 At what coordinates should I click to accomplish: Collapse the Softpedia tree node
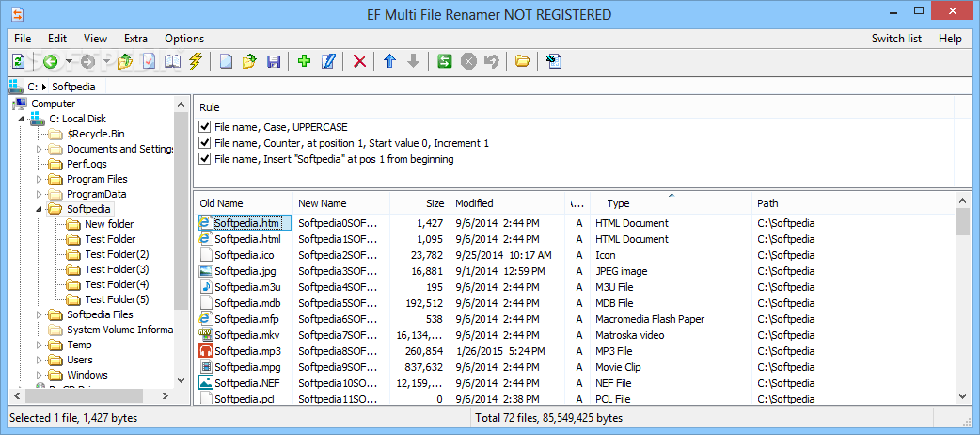tap(39, 209)
